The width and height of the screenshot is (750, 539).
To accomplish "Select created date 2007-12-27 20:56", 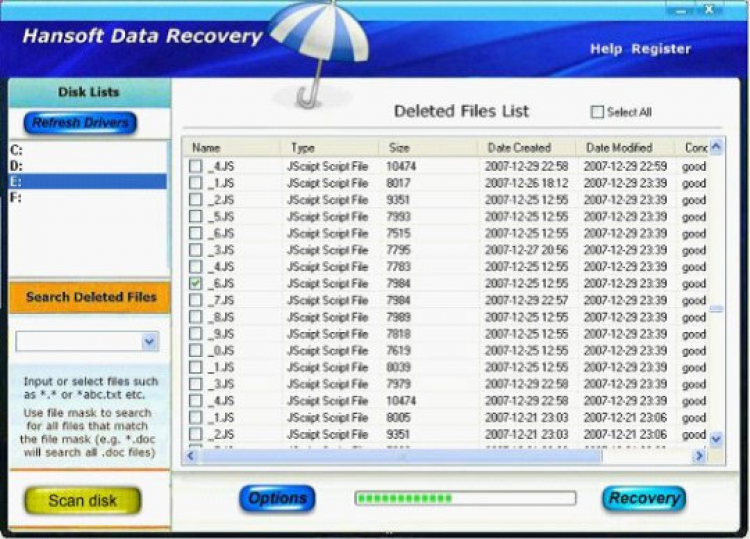I will tap(527, 250).
